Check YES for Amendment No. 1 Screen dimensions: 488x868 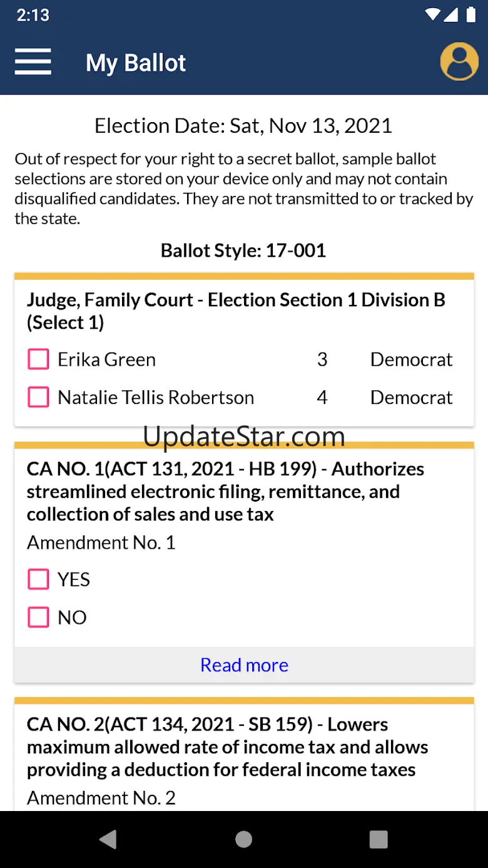click(39, 579)
